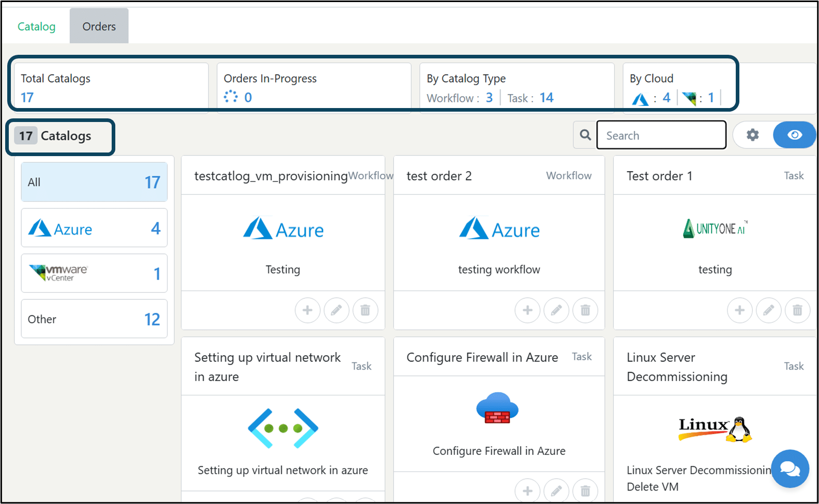The width and height of the screenshot is (819, 504).
Task: Select the Other catalogs filter
Action: [x=94, y=319]
